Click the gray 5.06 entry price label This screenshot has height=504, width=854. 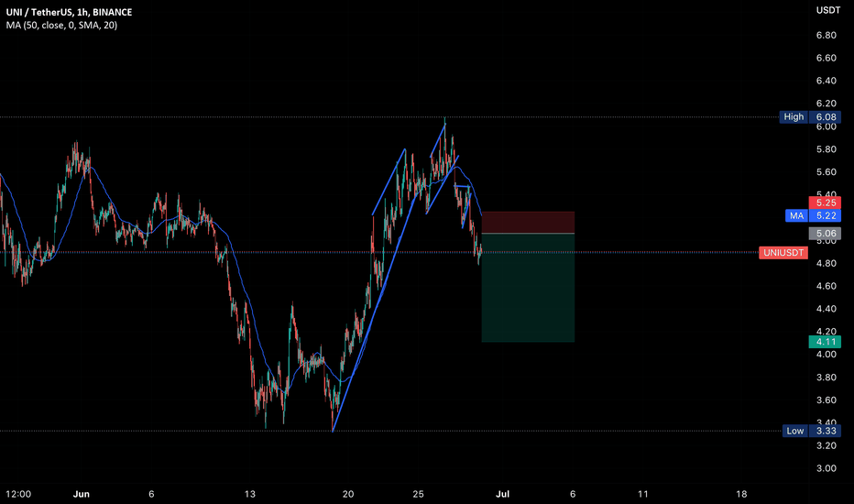[x=825, y=234]
